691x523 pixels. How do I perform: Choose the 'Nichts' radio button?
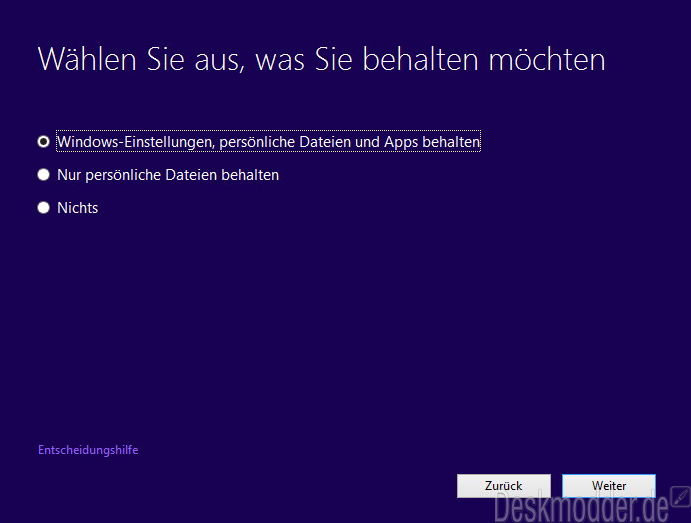[x=44, y=208]
